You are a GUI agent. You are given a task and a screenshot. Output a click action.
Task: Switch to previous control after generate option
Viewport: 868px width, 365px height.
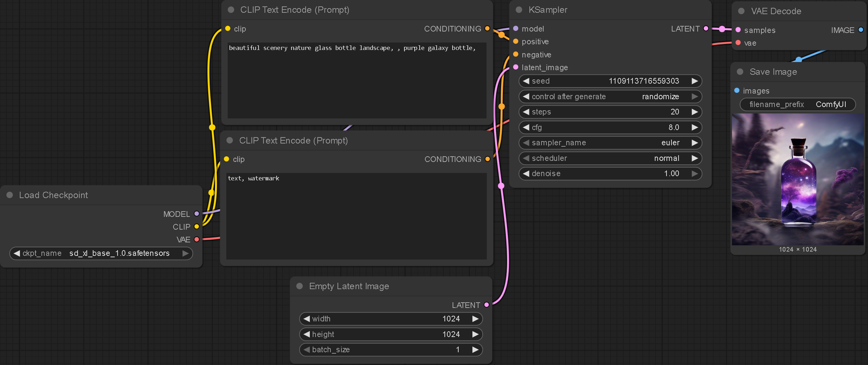click(526, 96)
